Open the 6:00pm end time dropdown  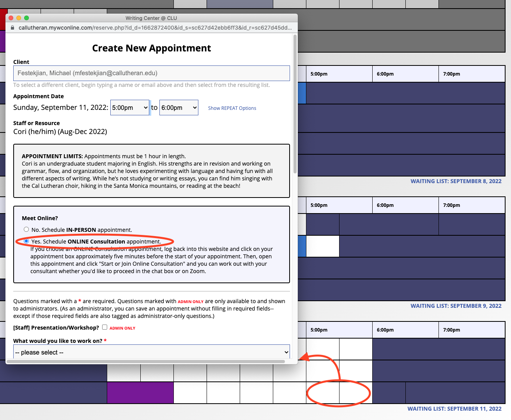tap(179, 108)
